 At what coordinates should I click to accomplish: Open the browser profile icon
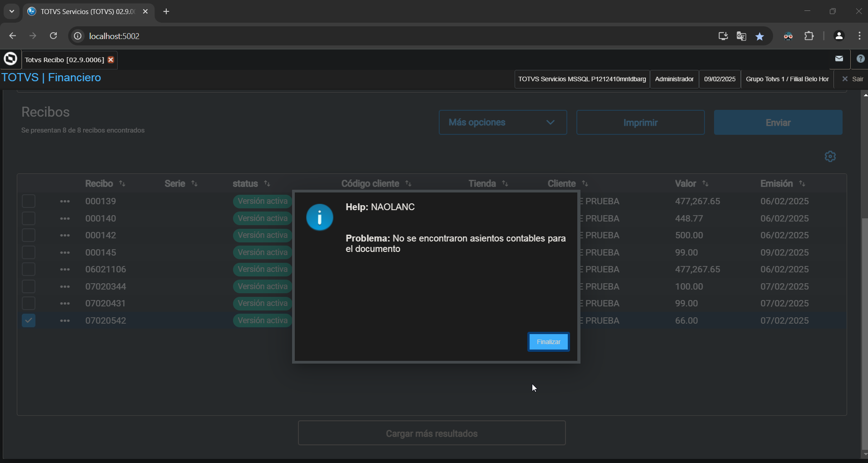(x=839, y=36)
